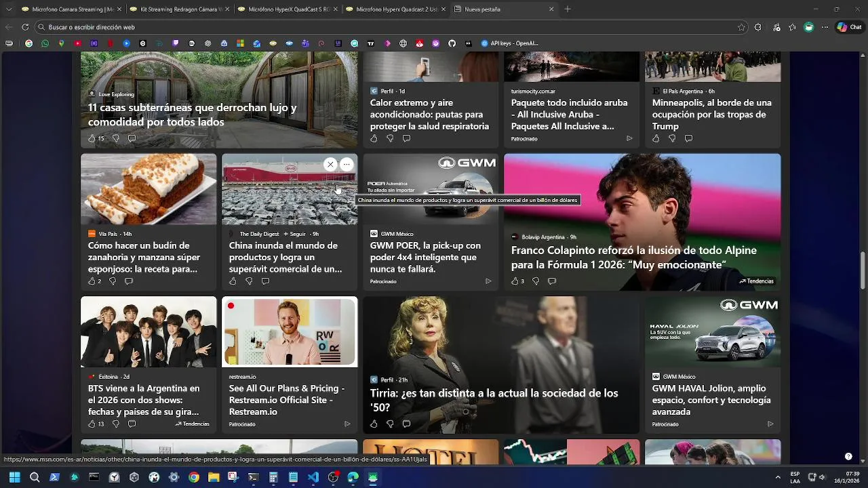Open the Google bookmark in favorites bar
Screen dimensions: 868x488
(x=28, y=43)
